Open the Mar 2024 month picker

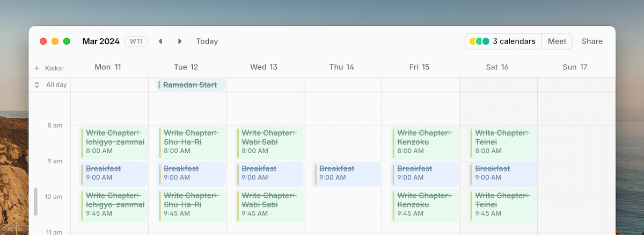point(101,41)
